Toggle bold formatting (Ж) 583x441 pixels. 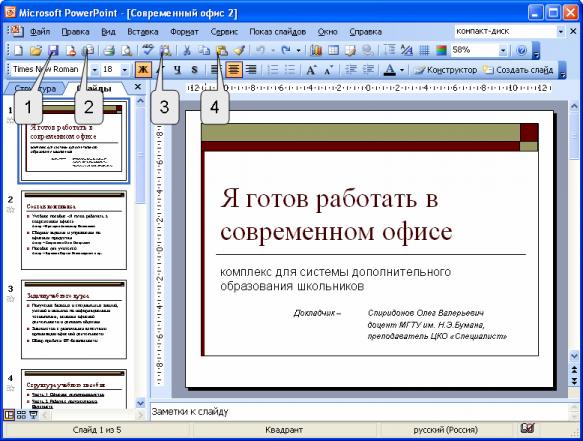coord(143,70)
